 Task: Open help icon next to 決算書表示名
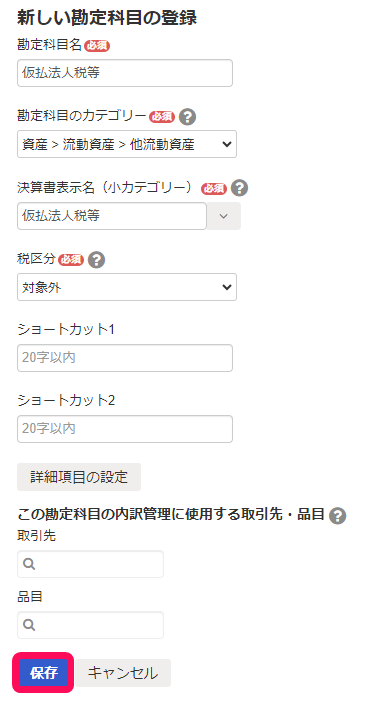(x=239, y=188)
